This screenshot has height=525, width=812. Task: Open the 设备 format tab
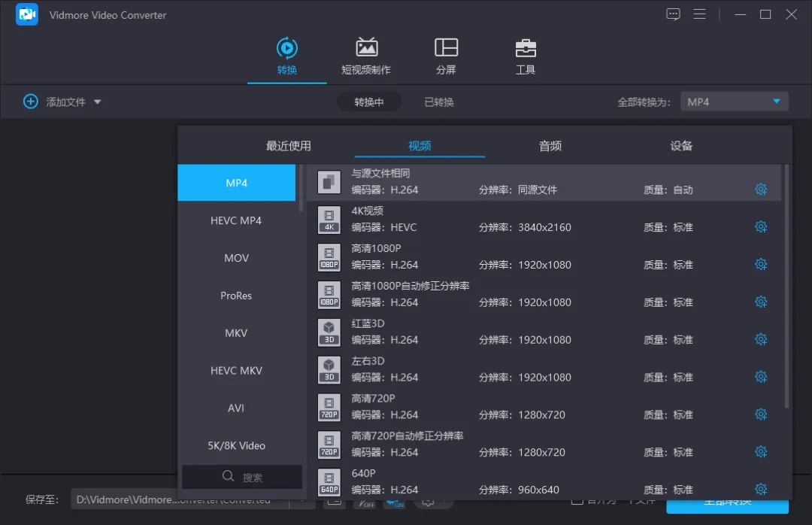tap(681, 146)
